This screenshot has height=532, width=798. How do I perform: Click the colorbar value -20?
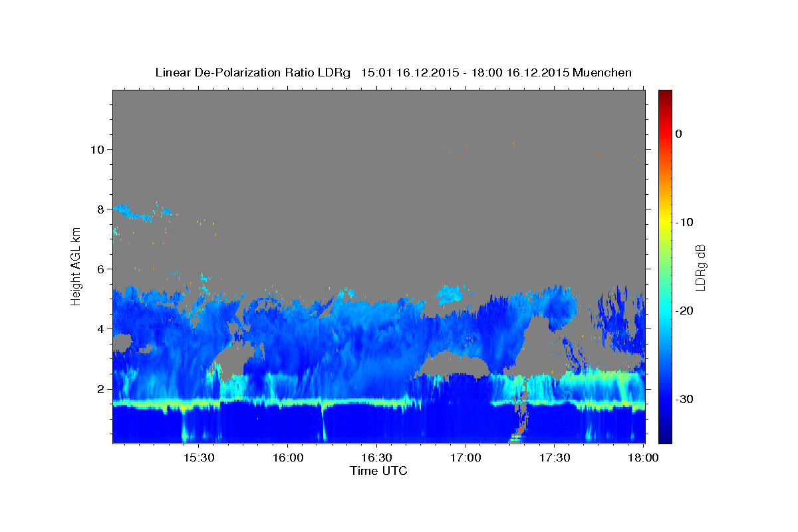(x=683, y=311)
